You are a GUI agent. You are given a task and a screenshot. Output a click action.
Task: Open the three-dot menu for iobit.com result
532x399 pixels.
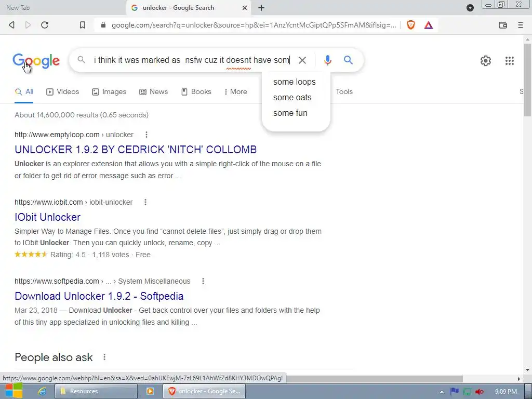click(145, 202)
